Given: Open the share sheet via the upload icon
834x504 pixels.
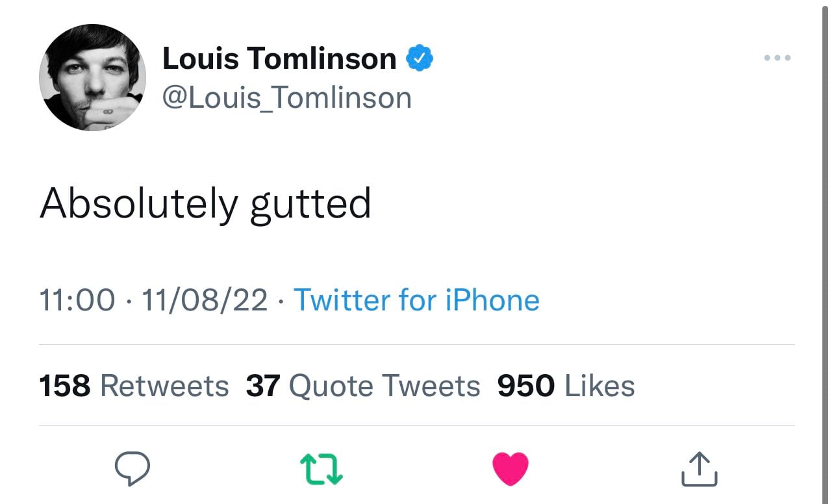Looking at the screenshot, I should 698,468.
